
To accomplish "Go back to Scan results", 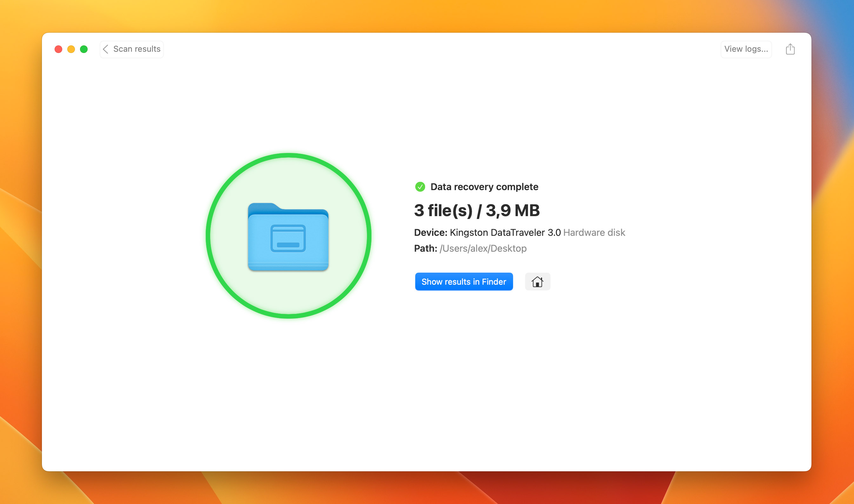I will point(131,49).
